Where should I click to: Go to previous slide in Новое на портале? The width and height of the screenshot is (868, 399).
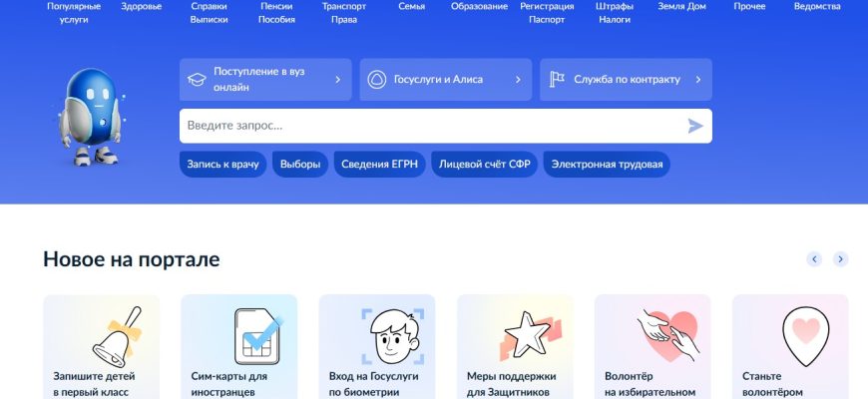pyautogui.click(x=814, y=259)
